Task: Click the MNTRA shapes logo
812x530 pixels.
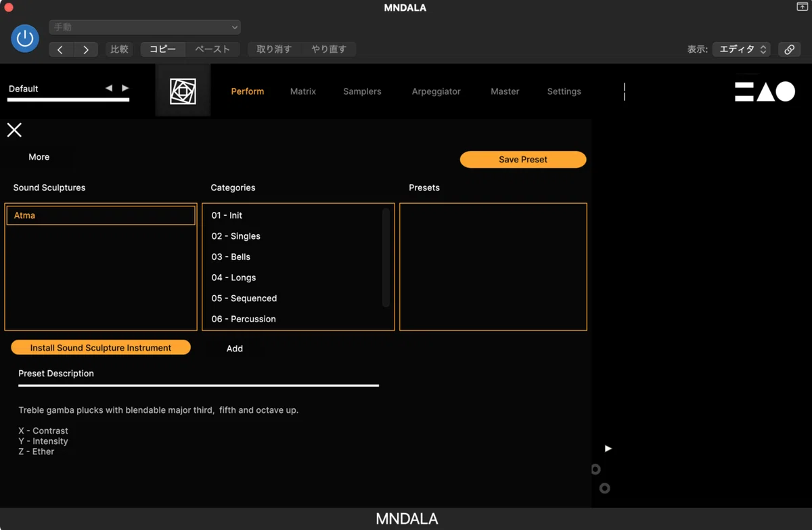Action: point(765,91)
